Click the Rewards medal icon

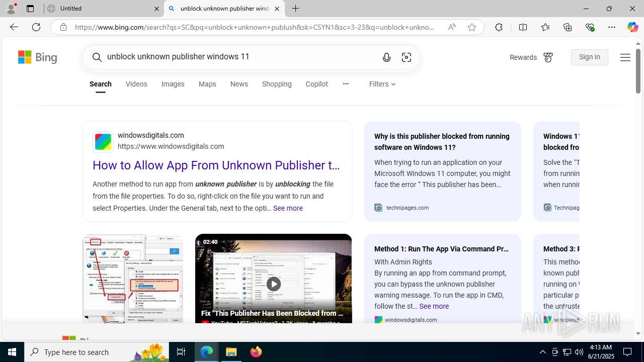coord(548,58)
